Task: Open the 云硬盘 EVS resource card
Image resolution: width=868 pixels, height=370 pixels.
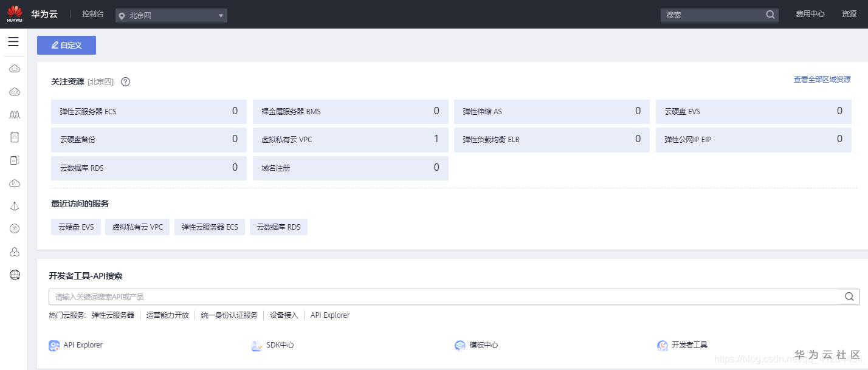Action: click(x=754, y=112)
